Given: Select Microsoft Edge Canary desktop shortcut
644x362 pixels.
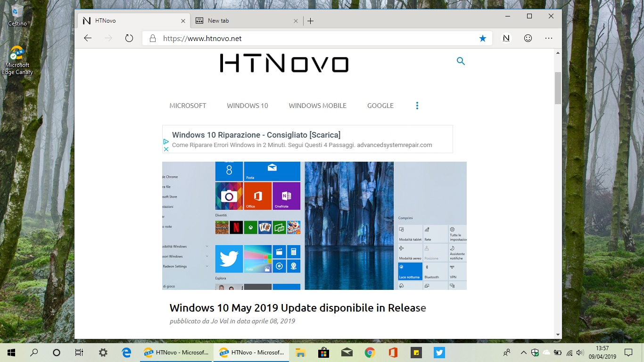Looking at the screenshot, I should click(x=17, y=61).
